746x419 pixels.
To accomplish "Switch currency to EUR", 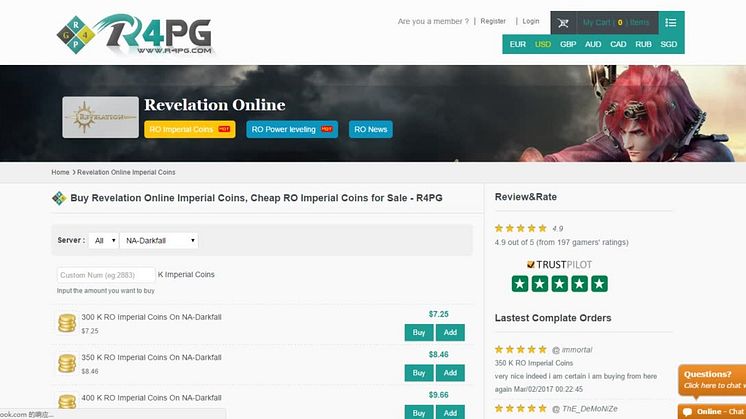I will point(518,44).
